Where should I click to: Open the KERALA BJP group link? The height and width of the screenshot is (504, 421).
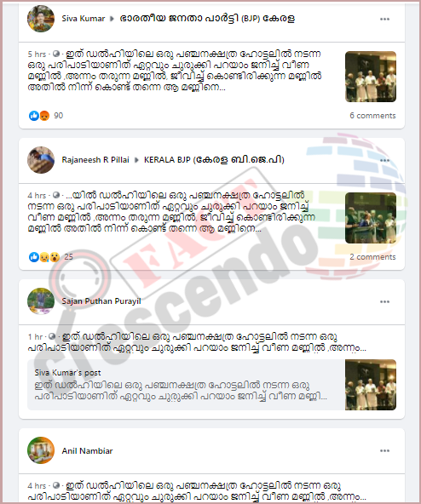tap(214, 160)
